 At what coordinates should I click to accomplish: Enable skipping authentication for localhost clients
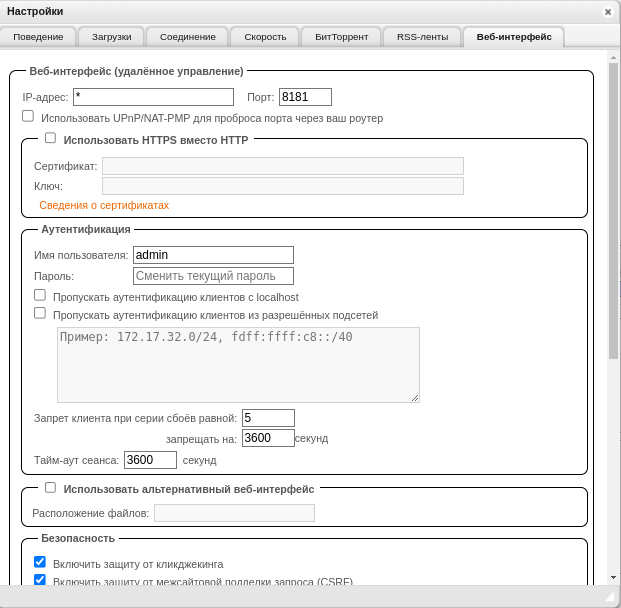click(40, 295)
